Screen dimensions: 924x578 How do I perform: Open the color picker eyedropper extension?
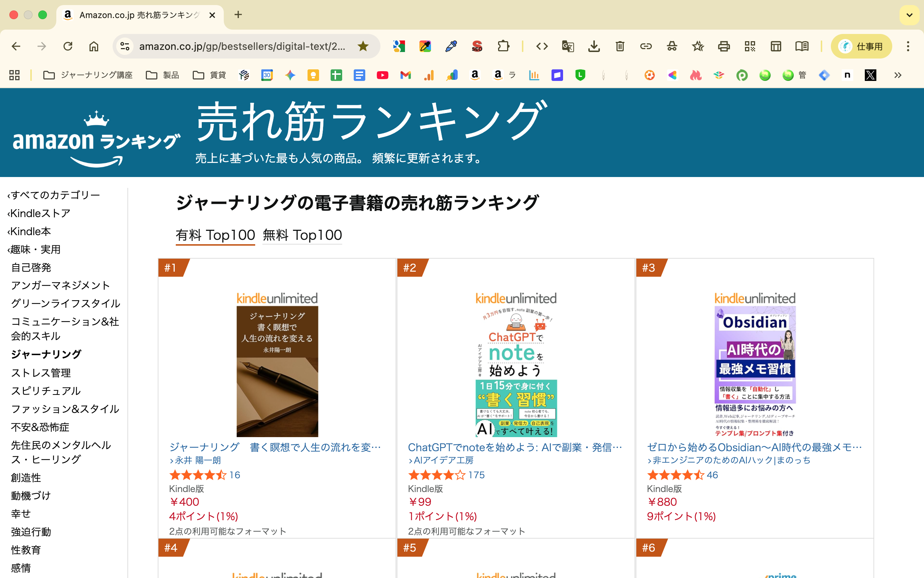425,46
